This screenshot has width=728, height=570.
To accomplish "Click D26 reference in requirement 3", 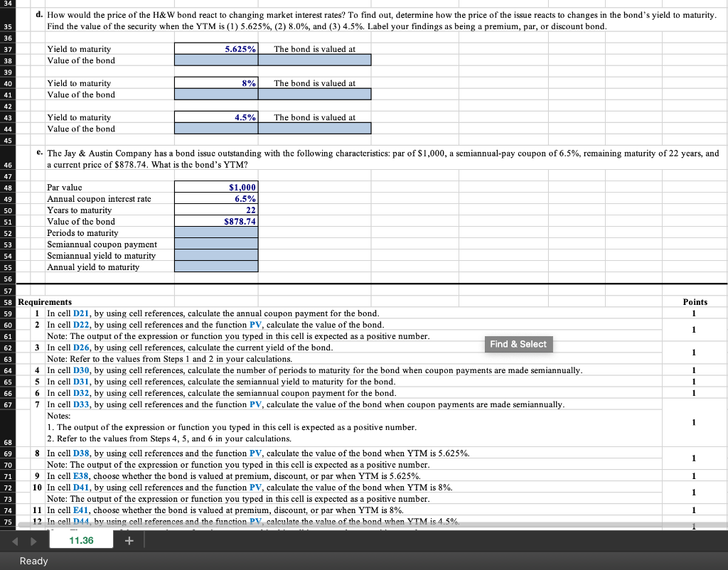I will tap(81, 348).
